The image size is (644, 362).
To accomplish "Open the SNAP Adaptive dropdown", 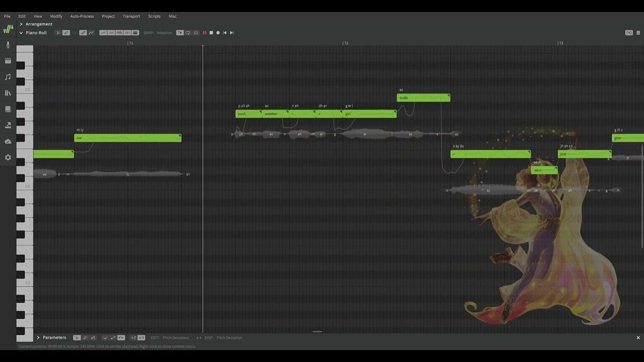I will (164, 33).
